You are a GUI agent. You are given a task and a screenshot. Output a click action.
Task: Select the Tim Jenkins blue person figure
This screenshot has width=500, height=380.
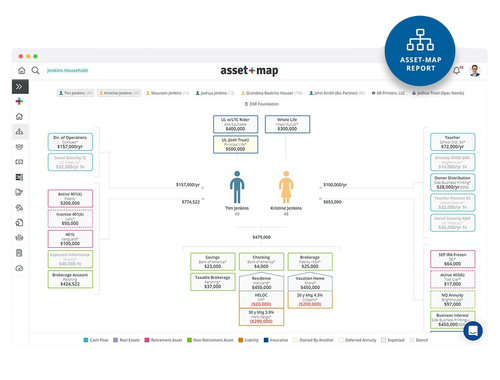point(237,187)
